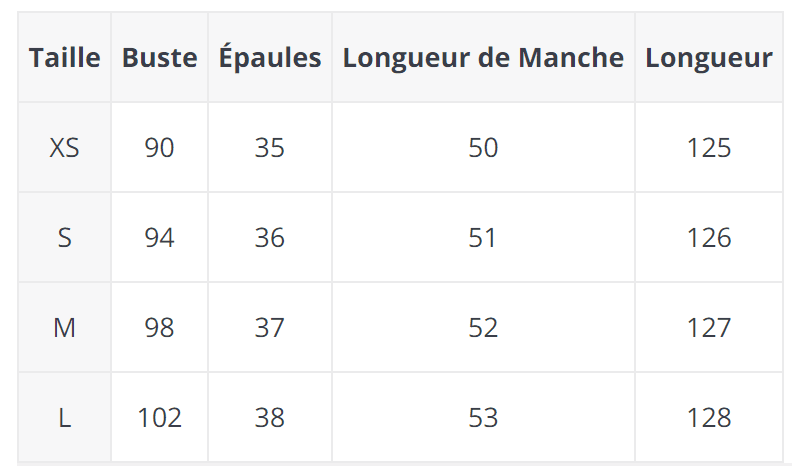Click the Longueur de Manche header

483,58
